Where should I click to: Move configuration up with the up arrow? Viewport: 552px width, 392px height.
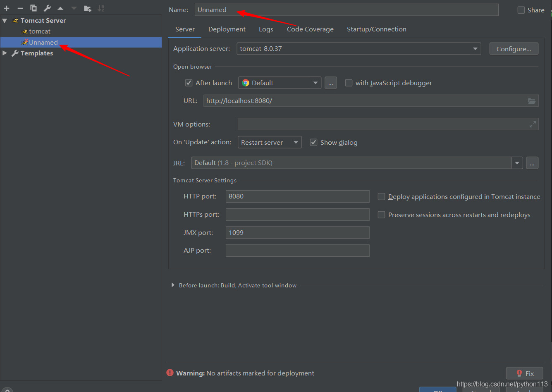60,8
